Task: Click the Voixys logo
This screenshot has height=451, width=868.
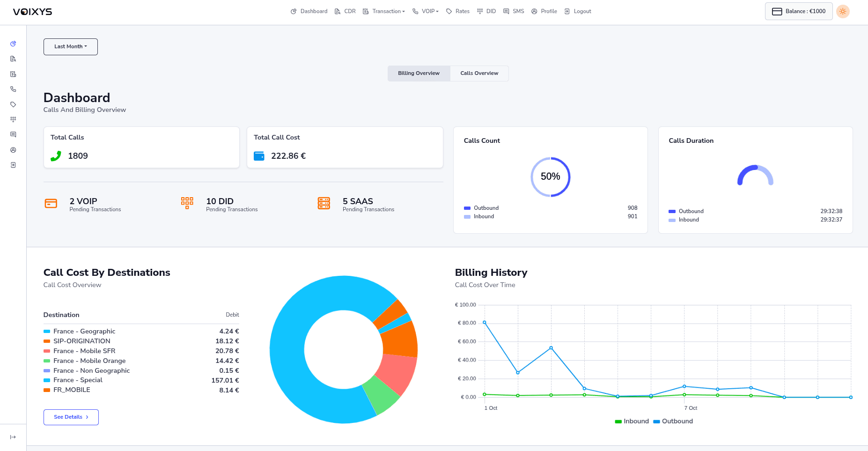Action: point(32,12)
